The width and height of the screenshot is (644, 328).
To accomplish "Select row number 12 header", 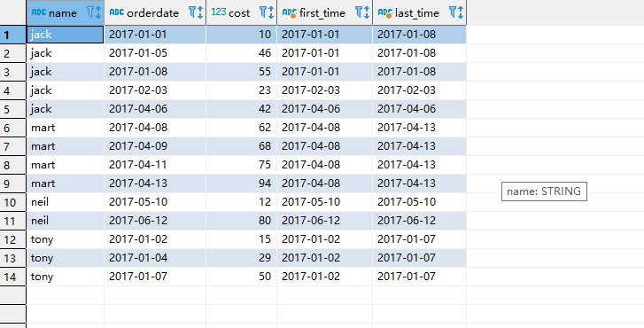I will pyautogui.click(x=13, y=239).
